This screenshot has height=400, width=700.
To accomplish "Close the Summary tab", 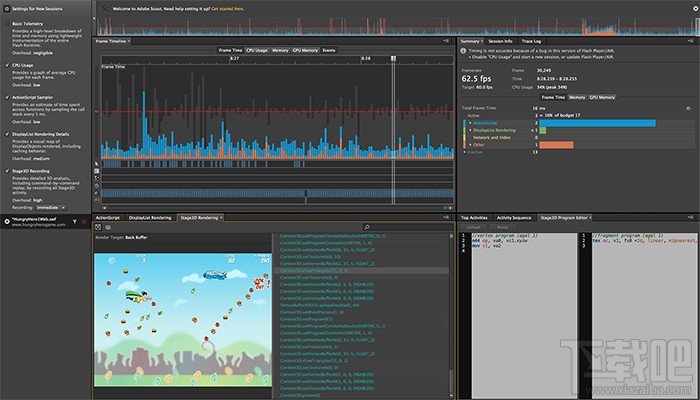I will pyautogui.click(x=482, y=41).
